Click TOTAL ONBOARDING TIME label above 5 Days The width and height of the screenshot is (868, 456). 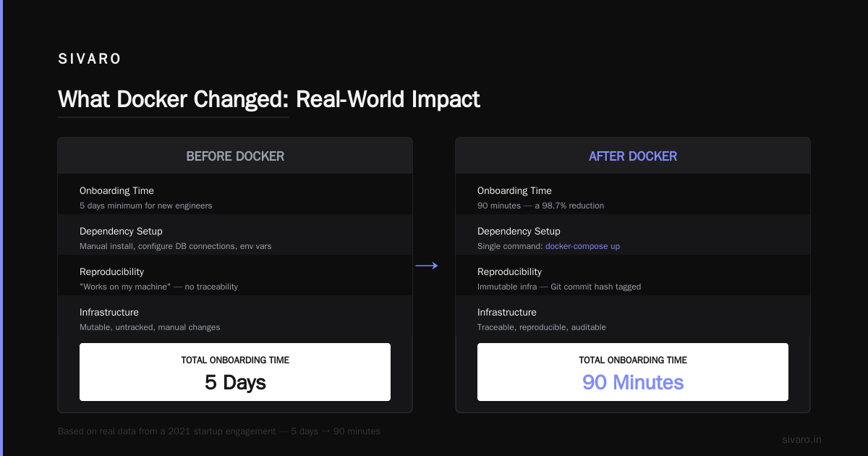click(x=235, y=360)
